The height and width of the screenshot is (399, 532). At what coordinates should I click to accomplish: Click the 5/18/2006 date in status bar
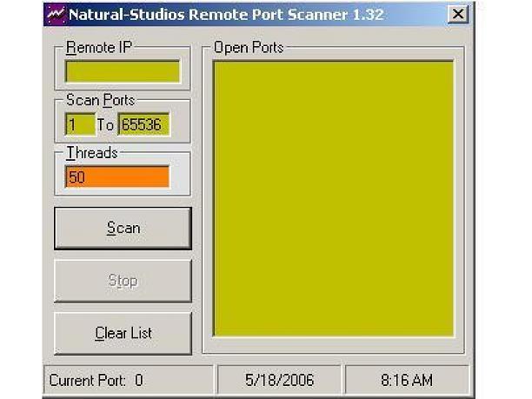coord(280,381)
